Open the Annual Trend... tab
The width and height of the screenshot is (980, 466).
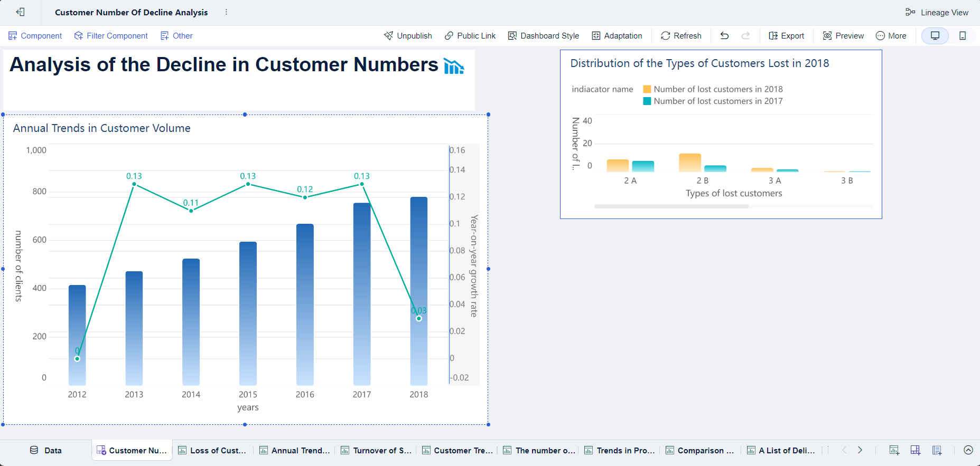294,450
